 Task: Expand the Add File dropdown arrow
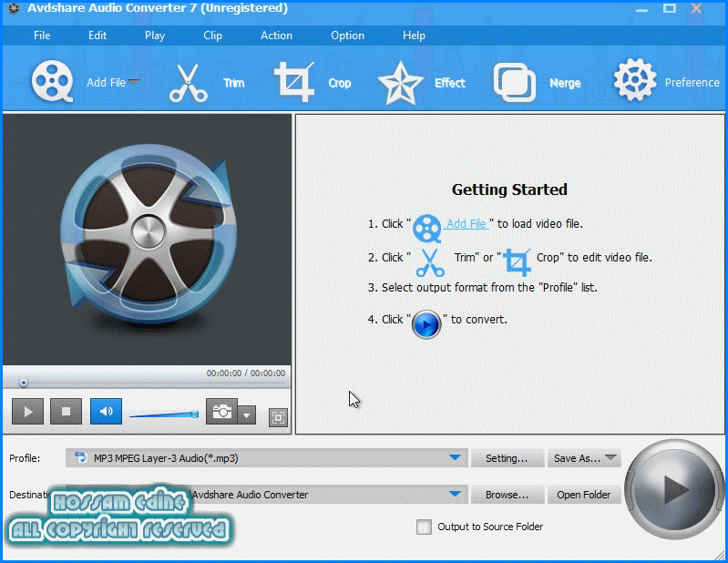tap(134, 82)
